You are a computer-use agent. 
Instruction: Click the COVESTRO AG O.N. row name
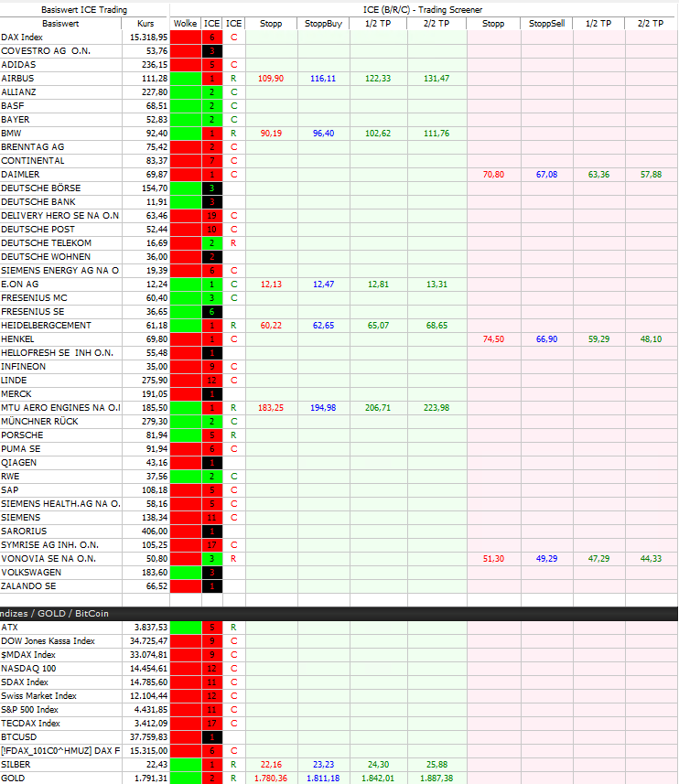pos(46,51)
